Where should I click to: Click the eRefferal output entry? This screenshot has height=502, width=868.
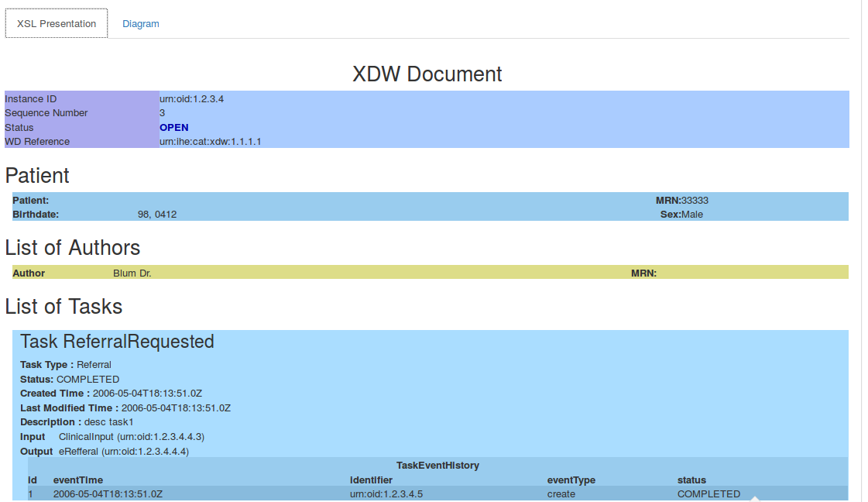coord(123,452)
